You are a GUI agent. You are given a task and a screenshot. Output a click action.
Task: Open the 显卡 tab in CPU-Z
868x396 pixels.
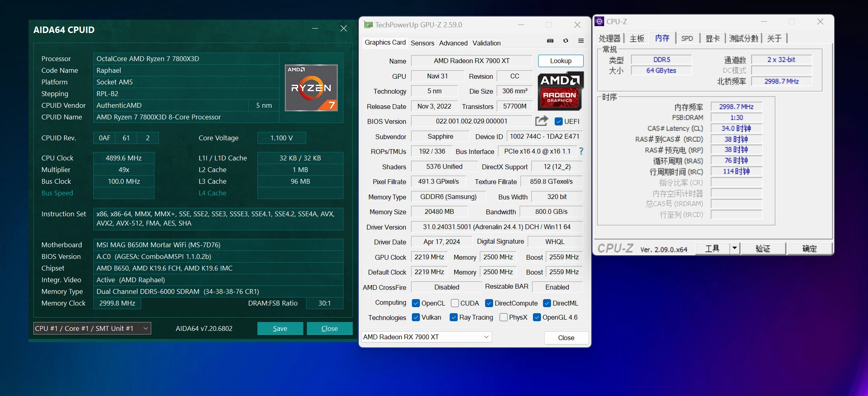712,38
